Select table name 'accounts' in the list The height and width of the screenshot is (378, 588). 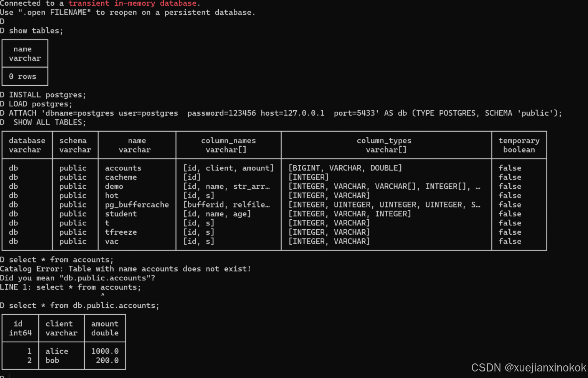point(123,168)
